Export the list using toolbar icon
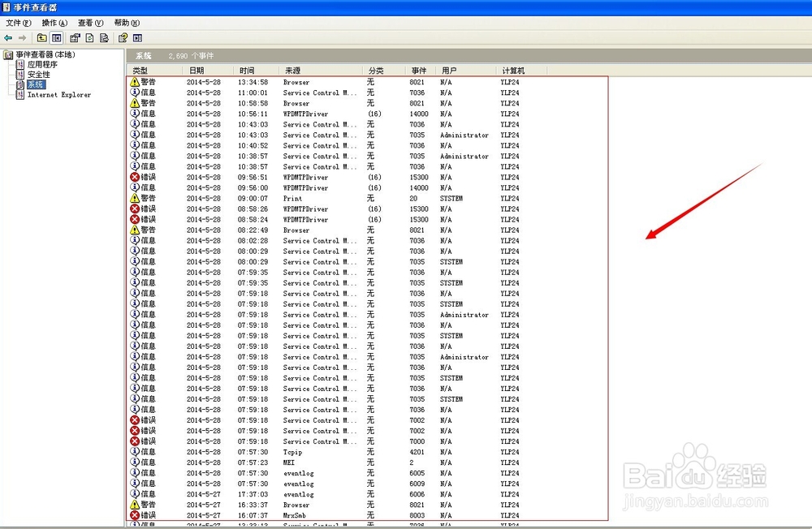Viewport: 812px width, 529px height. pyautogui.click(x=104, y=38)
